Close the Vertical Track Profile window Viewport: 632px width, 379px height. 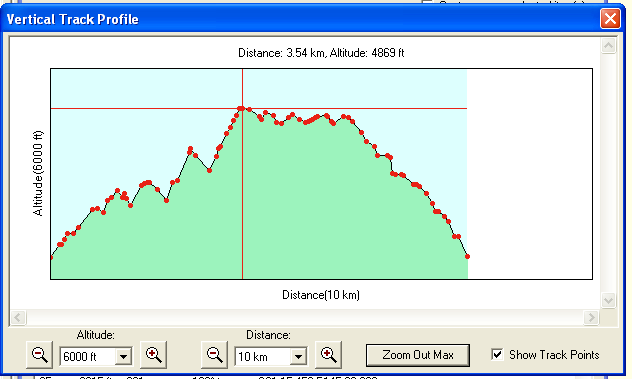pyautogui.click(x=610, y=19)
